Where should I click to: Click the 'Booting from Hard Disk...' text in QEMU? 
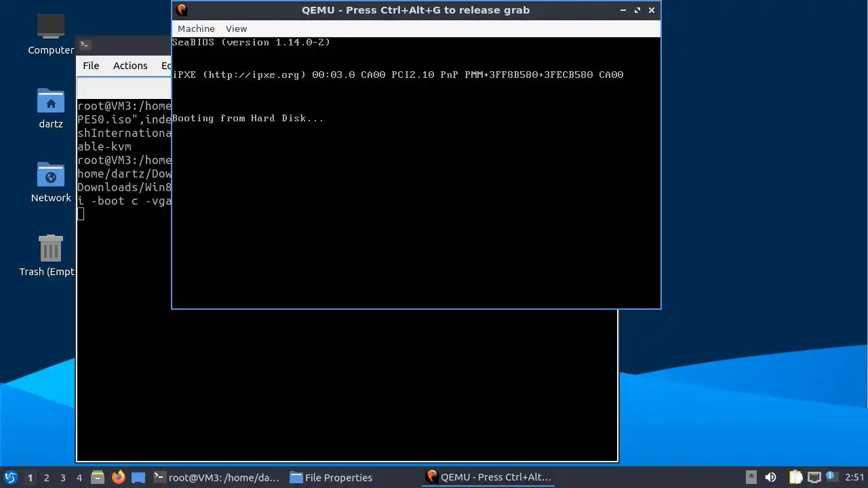[x=248, y=118]
